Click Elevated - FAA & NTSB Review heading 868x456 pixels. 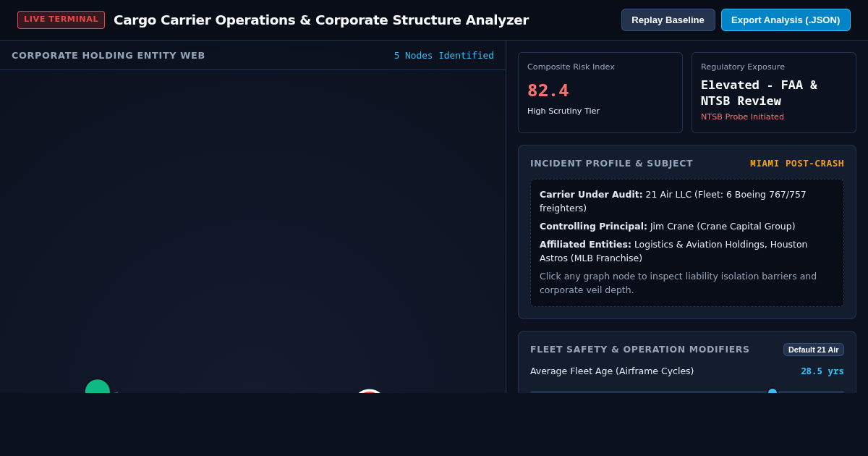(759, 93)
